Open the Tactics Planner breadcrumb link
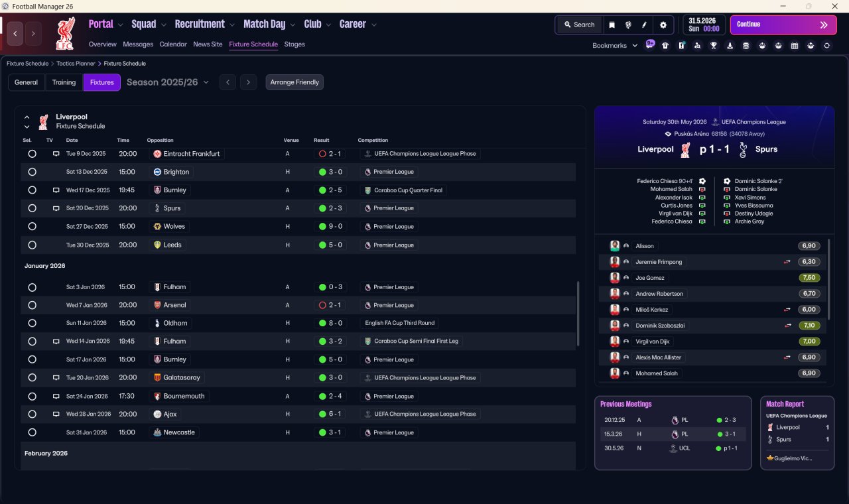The image size is (849, 504). coord(75,64)
